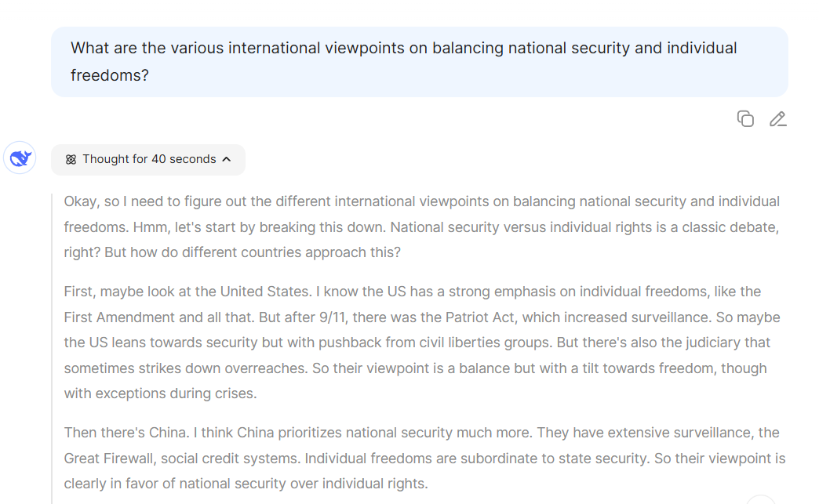Click the words 'Great Firewall' in the reasoning
Screen dimensions: 819x504
pos(113,458)
